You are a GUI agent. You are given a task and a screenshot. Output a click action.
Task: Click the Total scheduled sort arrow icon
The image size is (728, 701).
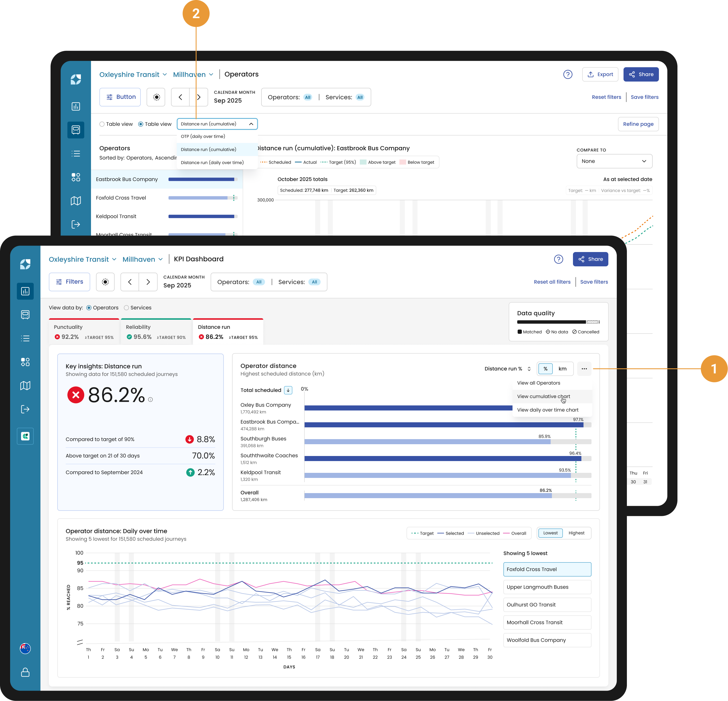tap(288, 390)
